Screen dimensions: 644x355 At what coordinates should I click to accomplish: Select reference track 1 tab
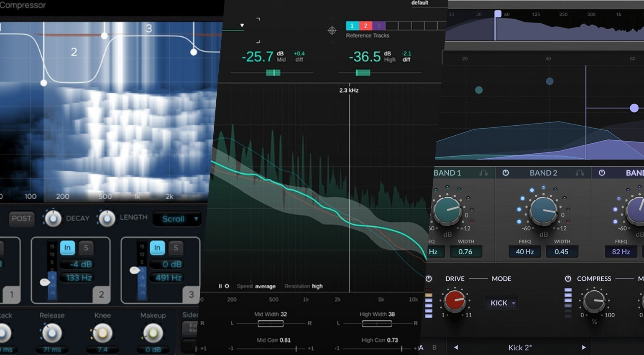[352, 26]
